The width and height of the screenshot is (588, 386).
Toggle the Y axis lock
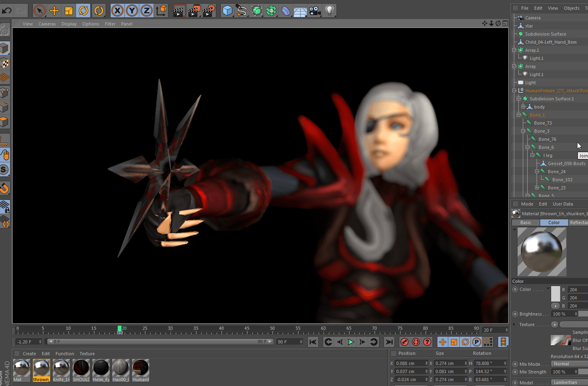click(132, 11)
